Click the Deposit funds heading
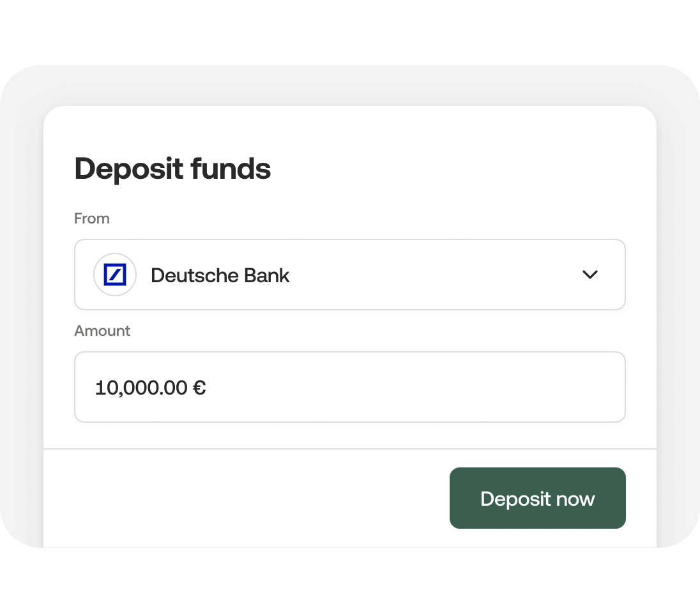 click(172, 169)
